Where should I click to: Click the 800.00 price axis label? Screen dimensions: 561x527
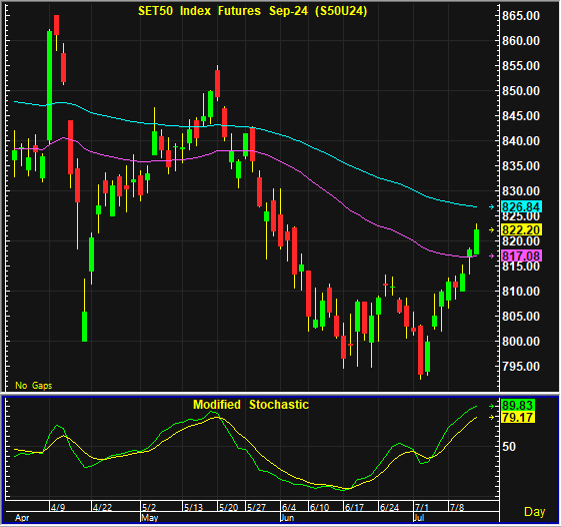tap(521, 341)
